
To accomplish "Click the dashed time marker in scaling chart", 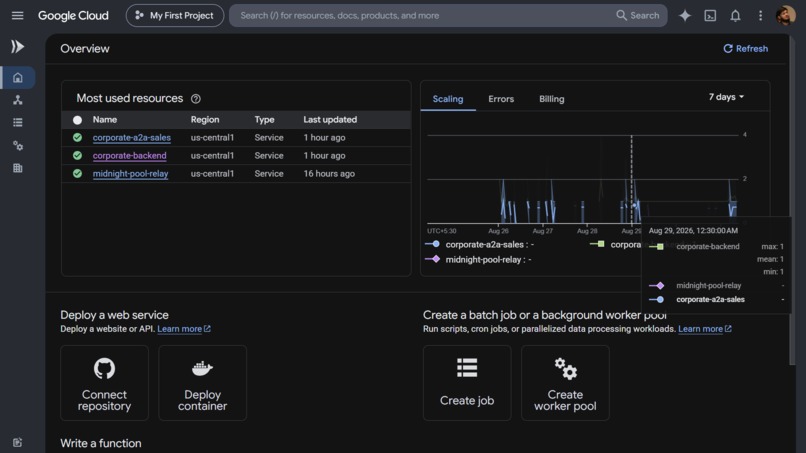I will tap(631, 179).
